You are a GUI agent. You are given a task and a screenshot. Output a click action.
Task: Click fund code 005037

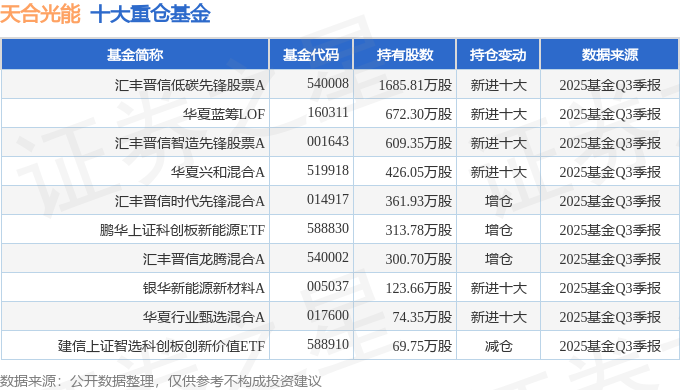(x=328, y=286)
